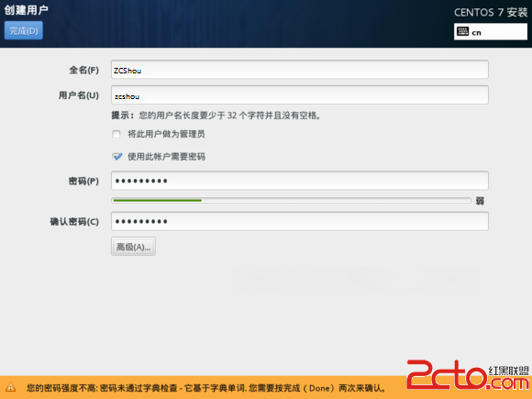Click the warning triangle icon in bottom bar
Screen dimensions: 532x399
(x=10, y=387)
